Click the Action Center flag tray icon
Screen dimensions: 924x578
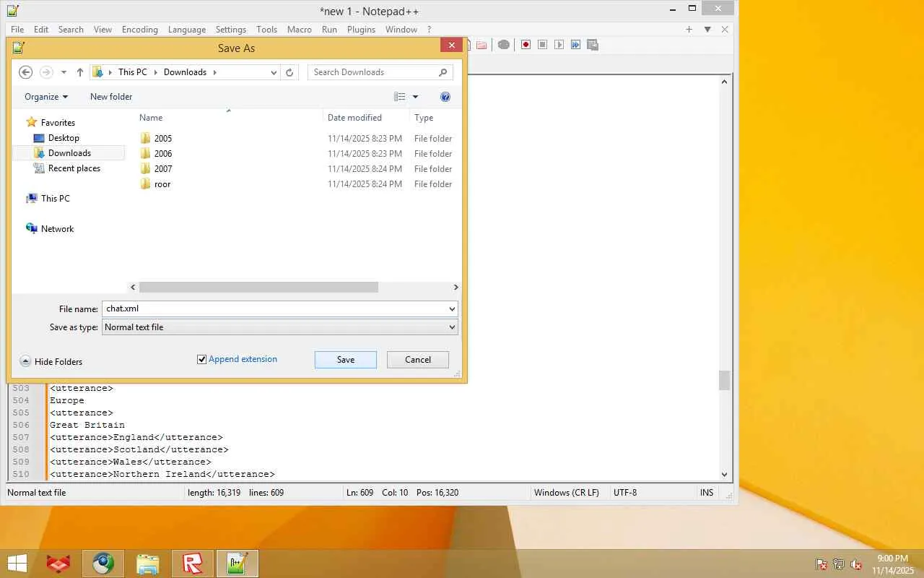coord(821,564)
